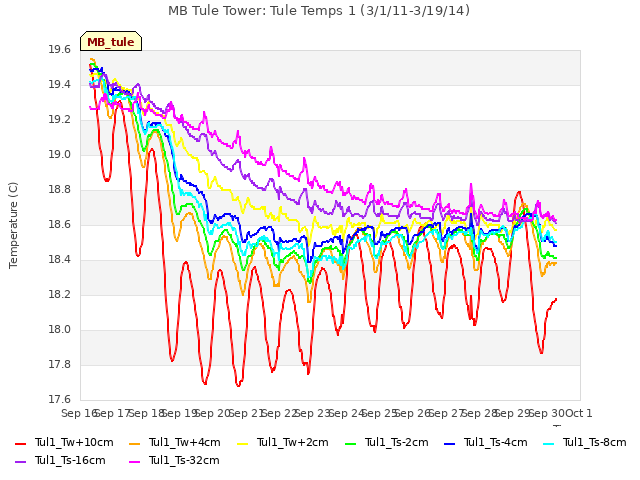Click the MB_tule annotation label
Screen dimensions: 640x480
point(111,42)
